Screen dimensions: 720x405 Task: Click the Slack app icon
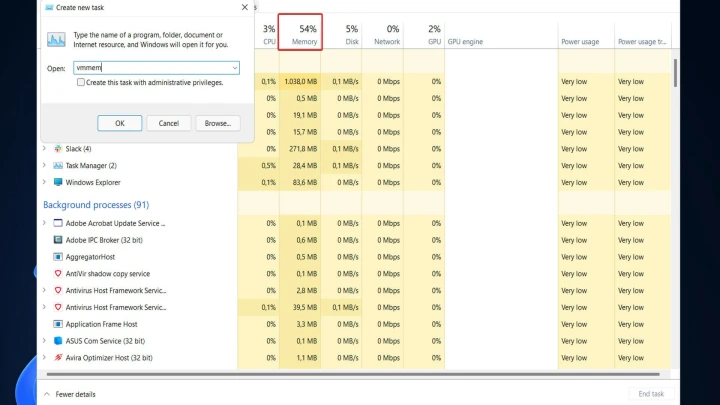[x=58, y=149]
